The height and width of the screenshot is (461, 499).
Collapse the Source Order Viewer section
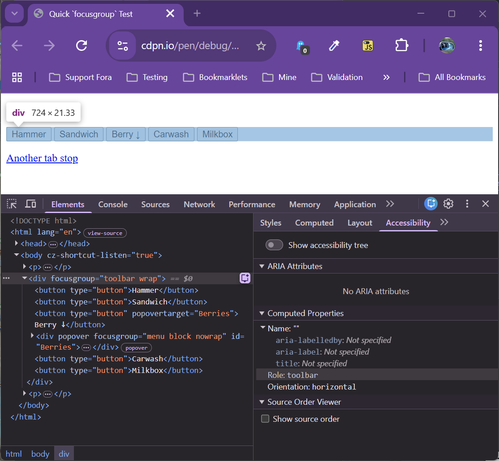262,402
